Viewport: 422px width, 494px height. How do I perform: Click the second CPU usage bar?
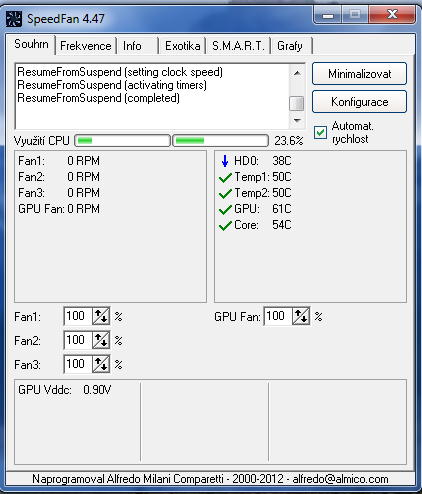(x=220, y=141)
